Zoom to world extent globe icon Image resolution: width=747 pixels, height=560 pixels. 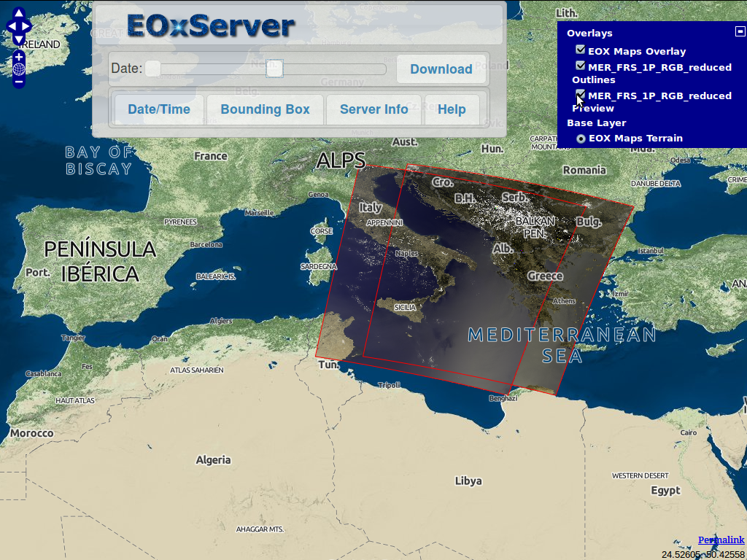[x=18, y=69]
